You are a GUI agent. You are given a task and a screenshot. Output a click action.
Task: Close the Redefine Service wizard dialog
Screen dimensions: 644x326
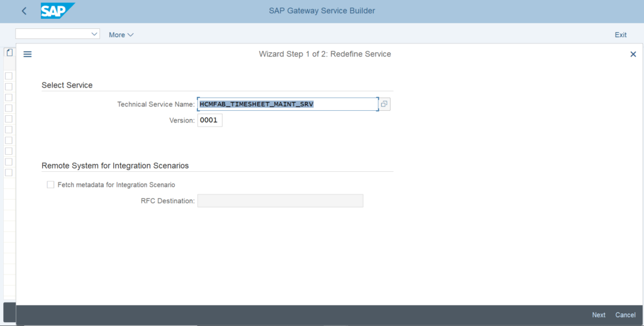click(633, 54)
